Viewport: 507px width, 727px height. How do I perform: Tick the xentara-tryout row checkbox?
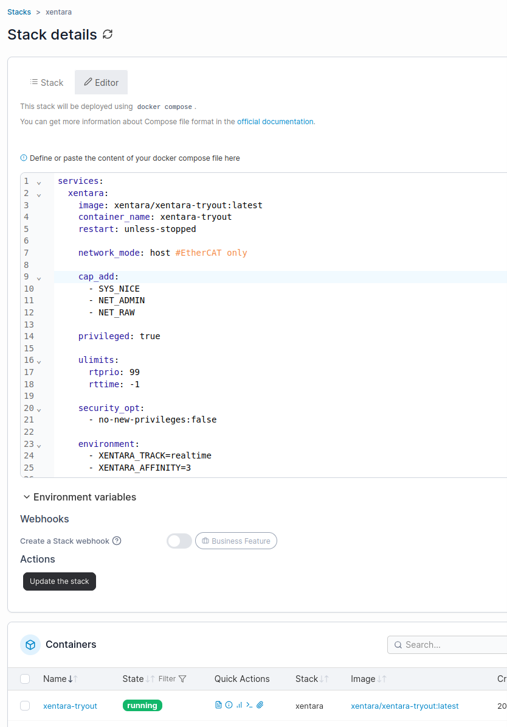(x=25, y=706)
